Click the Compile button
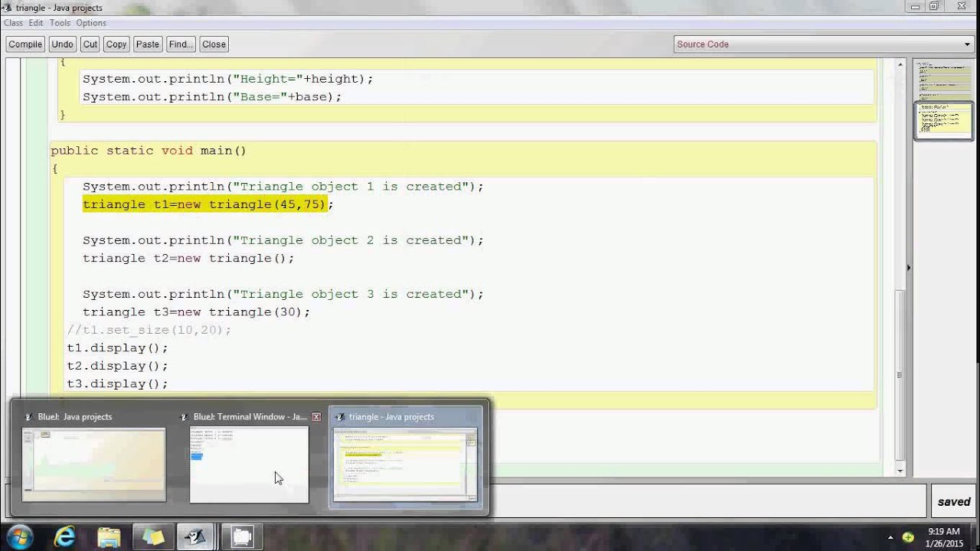This screenshot has width=980, height=551. [x=25, y=44]
